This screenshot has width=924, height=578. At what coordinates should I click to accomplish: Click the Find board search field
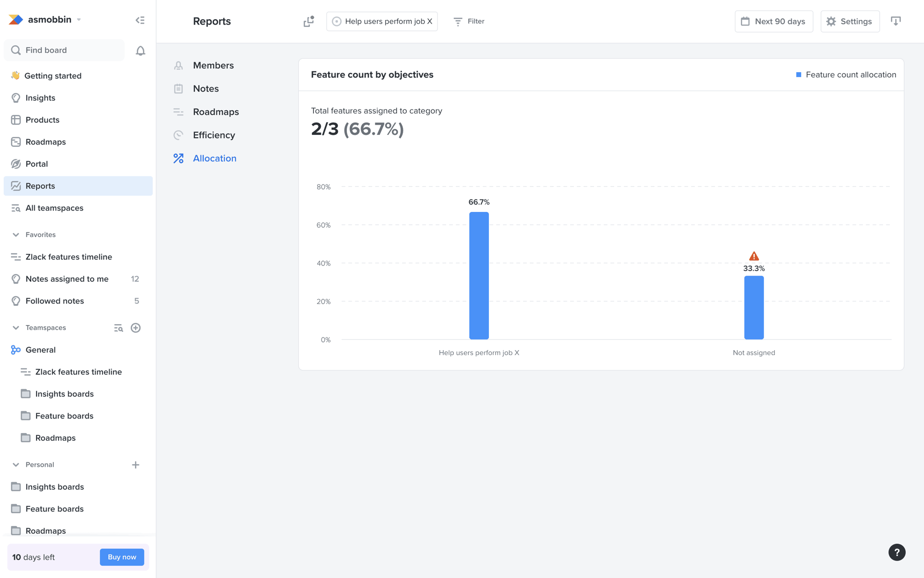(64, 50)
